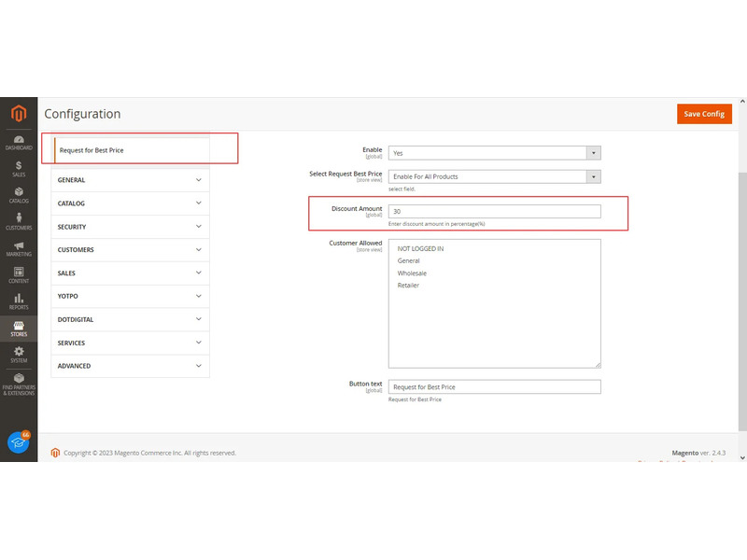Expand the SALES config section
This screenshot has width=747, height=560.
coord(130,273)
